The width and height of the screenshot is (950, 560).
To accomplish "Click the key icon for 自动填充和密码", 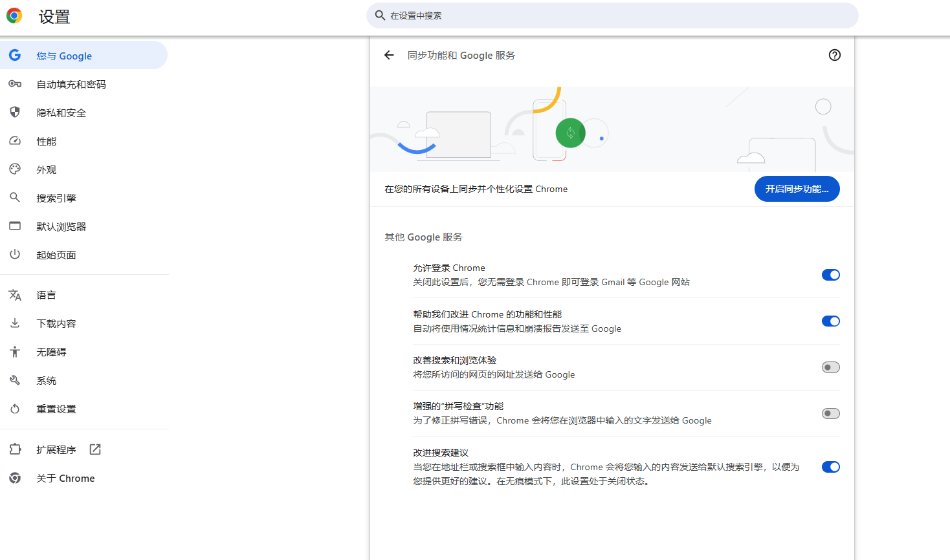I will (x=15, y=84).
